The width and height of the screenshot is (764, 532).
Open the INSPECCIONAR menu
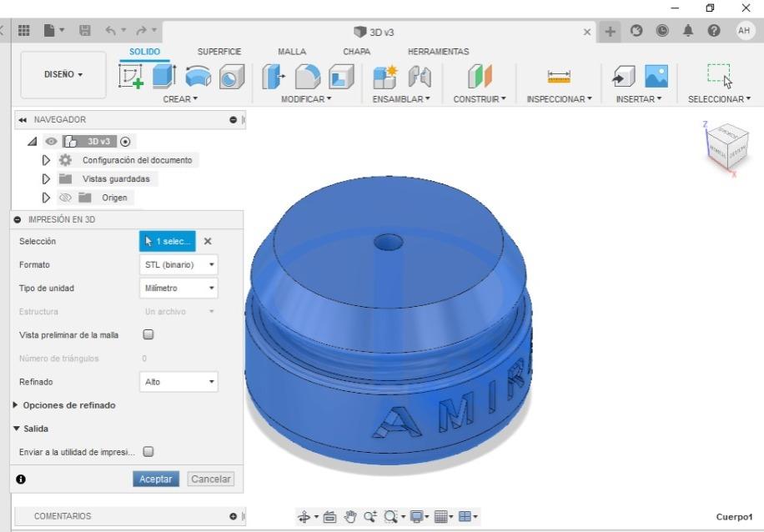click(x=560, y=99)
